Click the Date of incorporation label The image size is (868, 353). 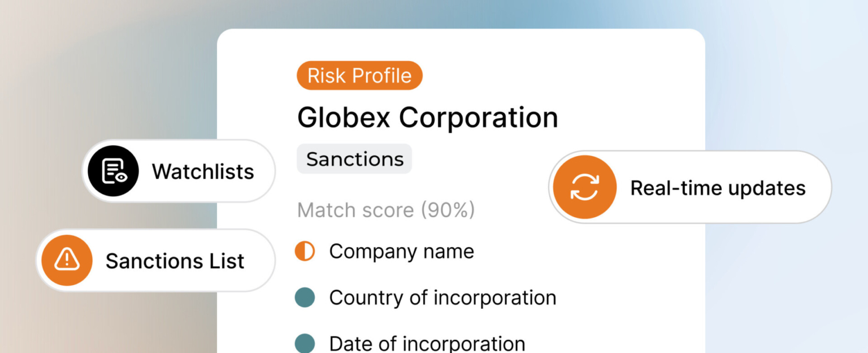427,343
